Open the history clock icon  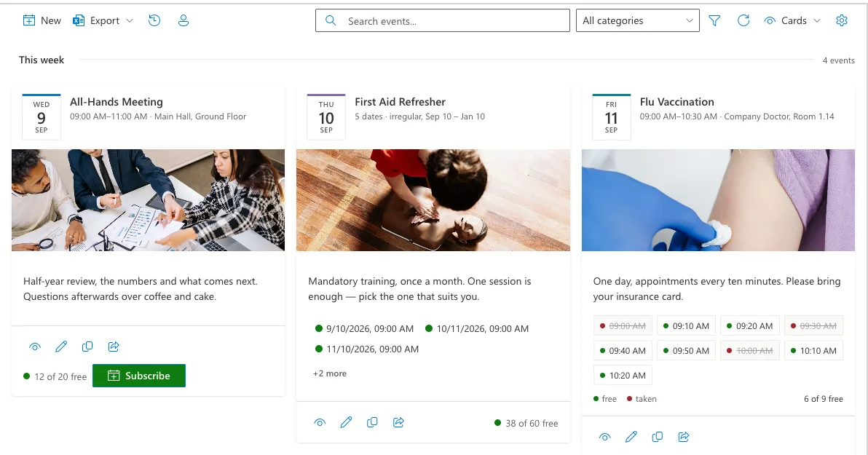click(154, 20)
